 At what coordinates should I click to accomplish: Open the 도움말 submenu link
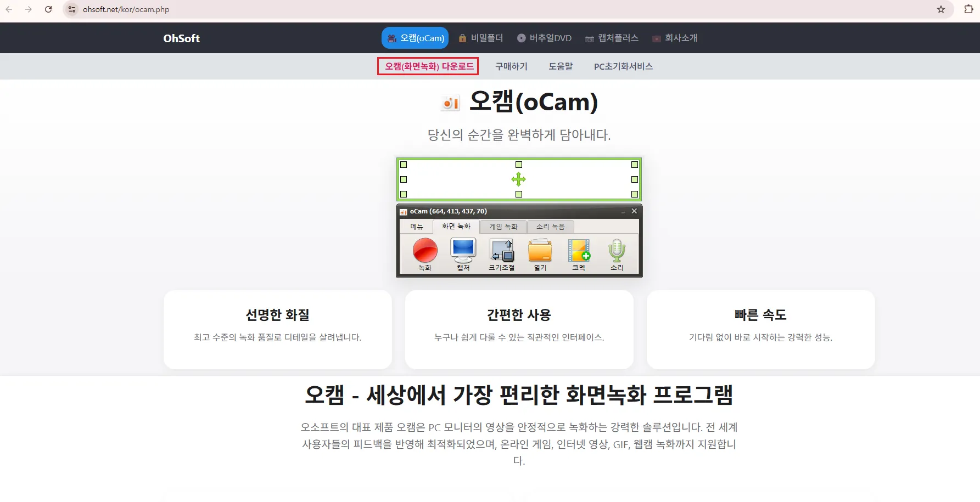(561, 66)
